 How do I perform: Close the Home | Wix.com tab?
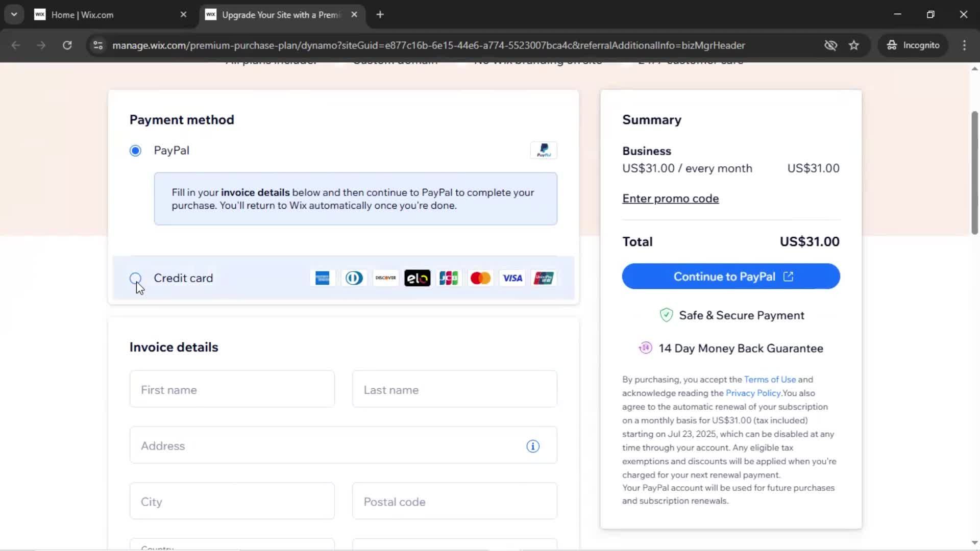pos(184,15)
